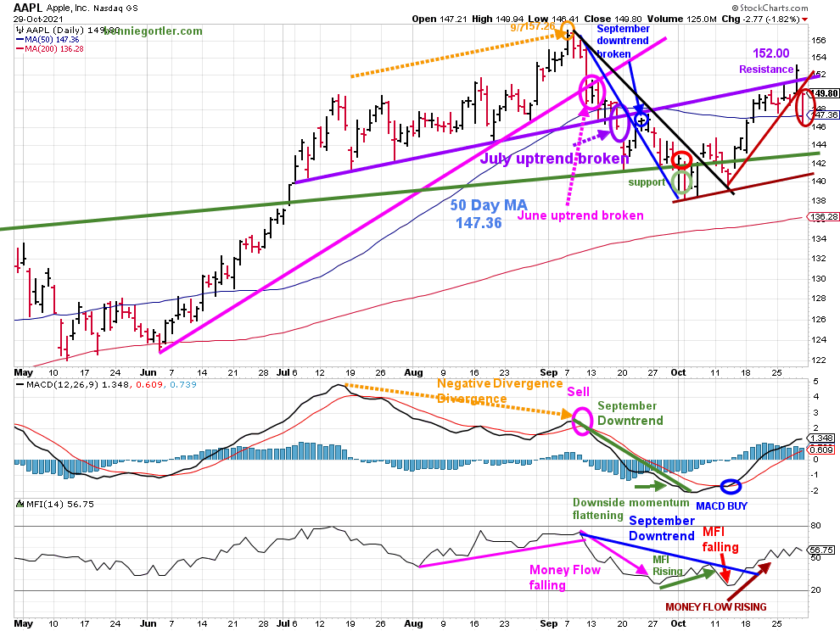Click the chart date 29-Oct-2021
The height and width of the screenshot is (631, 840).
pos(38,20)
